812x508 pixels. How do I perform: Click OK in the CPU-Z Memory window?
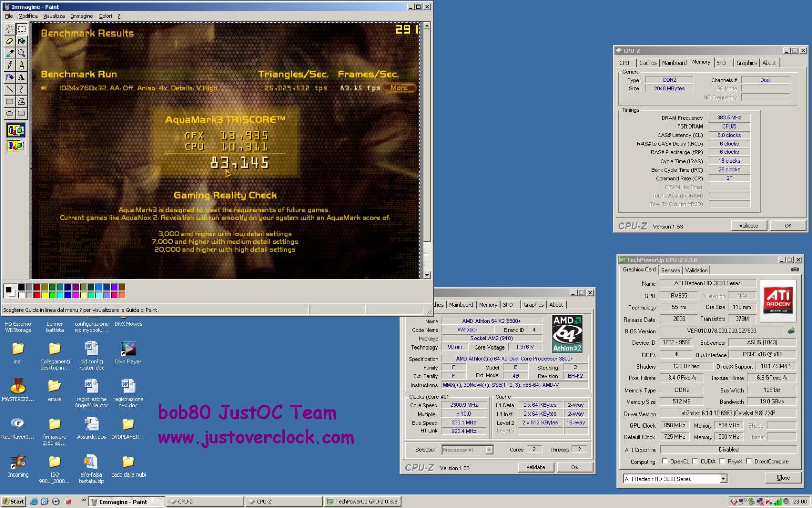coord(788,226)
